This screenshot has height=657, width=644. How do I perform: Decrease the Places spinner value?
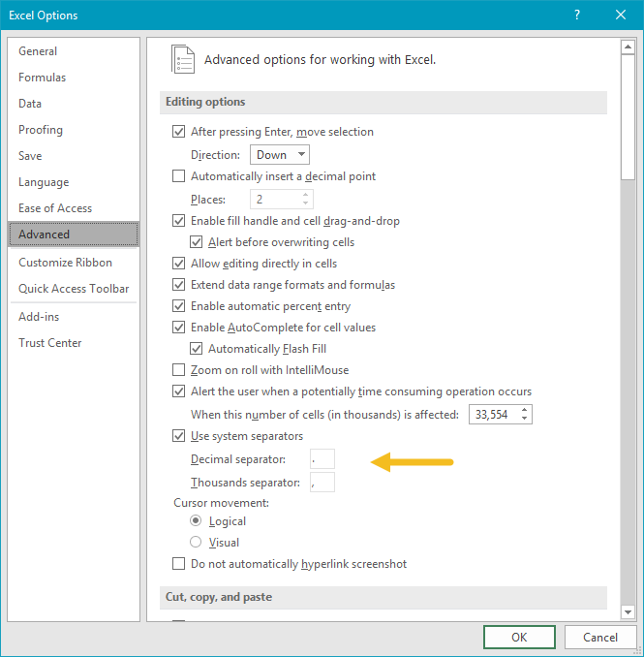tap(306, 203)
